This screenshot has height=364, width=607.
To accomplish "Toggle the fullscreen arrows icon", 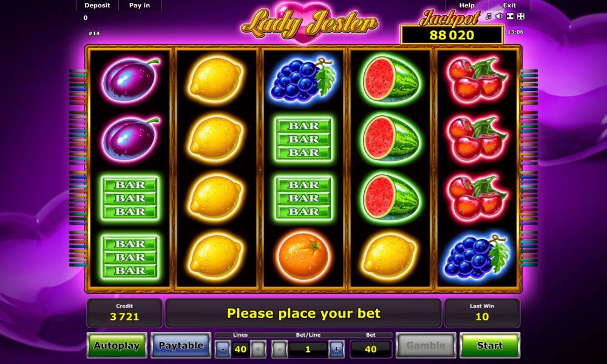I will 521,16.
